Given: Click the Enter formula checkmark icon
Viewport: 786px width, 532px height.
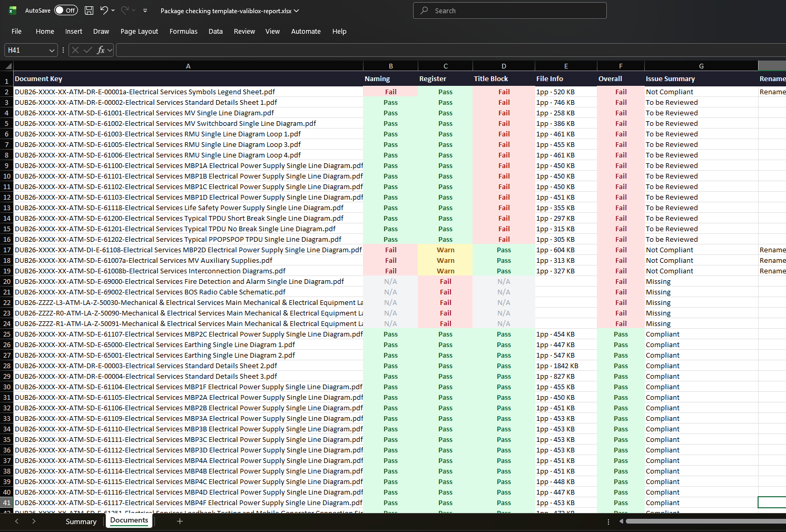Looking at the screenshot, I should click(87, 50).
